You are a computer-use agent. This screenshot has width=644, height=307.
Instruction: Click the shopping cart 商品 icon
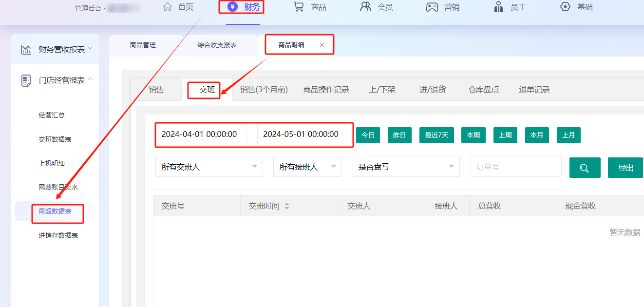299,7
